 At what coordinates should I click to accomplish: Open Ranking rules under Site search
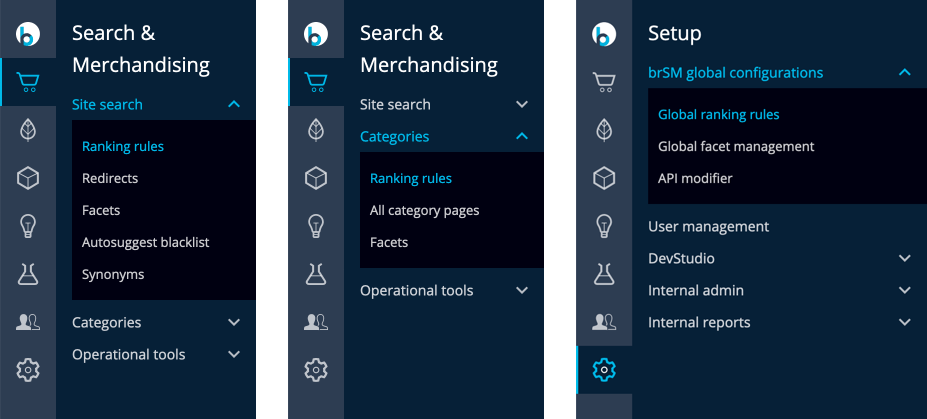click(123, 147)
